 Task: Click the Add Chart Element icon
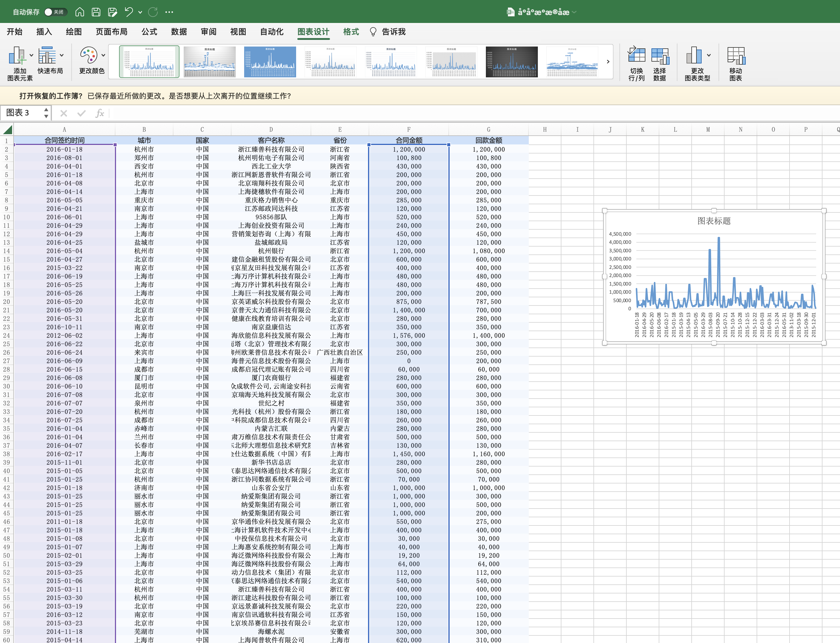coord(17,55)
